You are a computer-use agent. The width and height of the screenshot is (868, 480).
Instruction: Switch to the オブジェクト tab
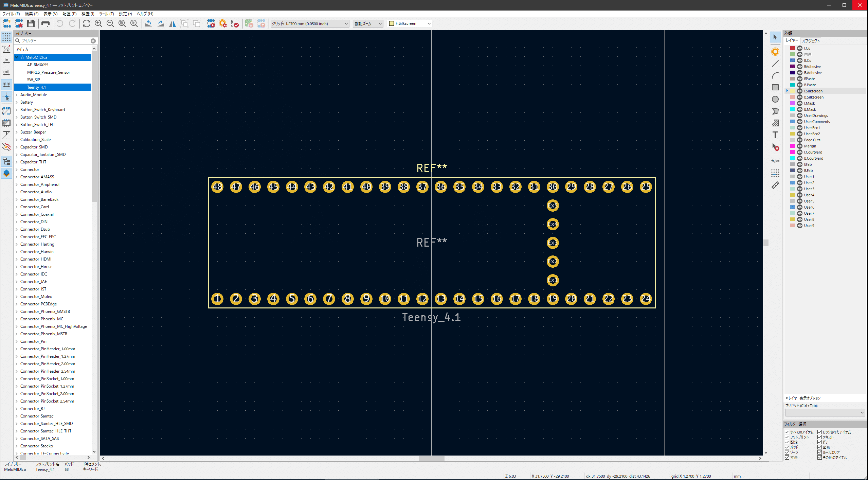pos(811,41)
